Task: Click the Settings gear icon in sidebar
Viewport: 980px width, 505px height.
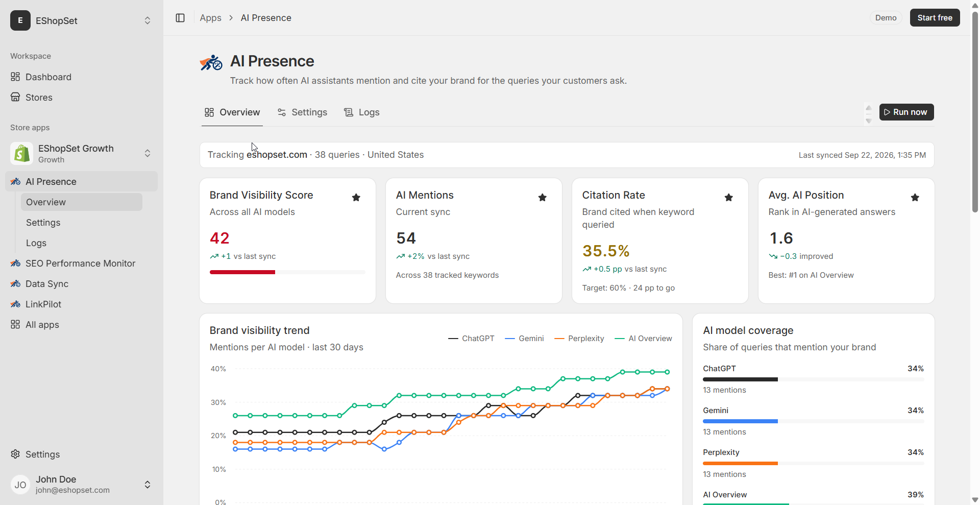Action: [x=15, y=454]
